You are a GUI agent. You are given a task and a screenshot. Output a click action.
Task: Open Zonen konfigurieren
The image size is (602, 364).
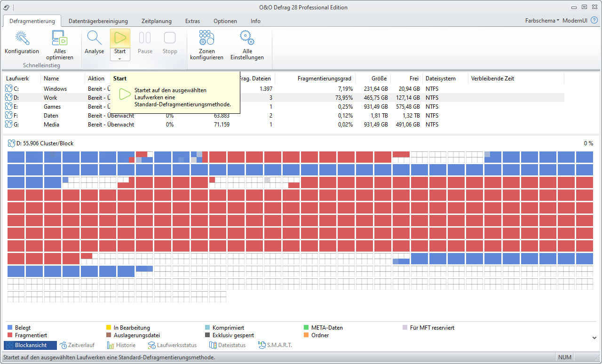click(x=206, y=45)
